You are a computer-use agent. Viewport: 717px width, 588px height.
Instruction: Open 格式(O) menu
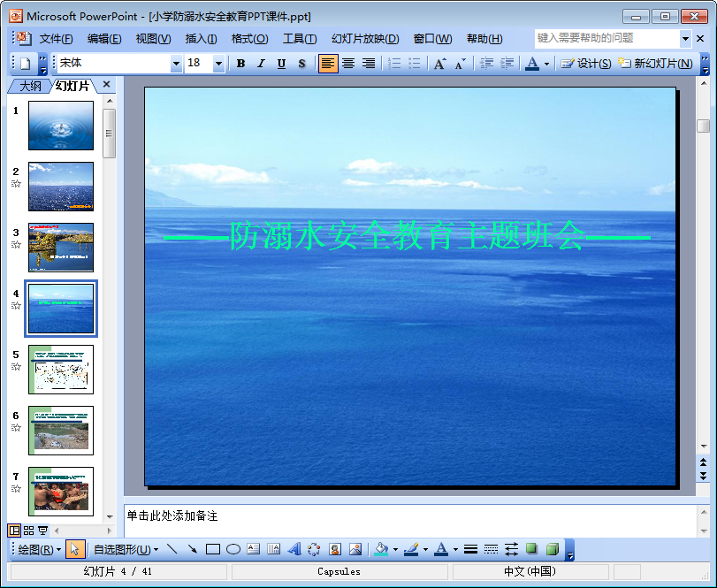[x=249, y=39]
